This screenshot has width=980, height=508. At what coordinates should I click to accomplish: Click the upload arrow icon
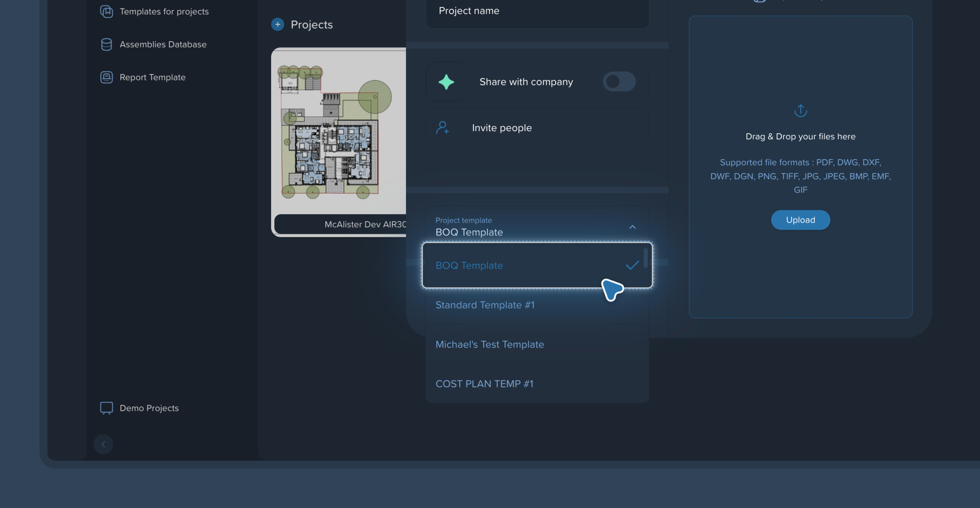coord(800,111)
